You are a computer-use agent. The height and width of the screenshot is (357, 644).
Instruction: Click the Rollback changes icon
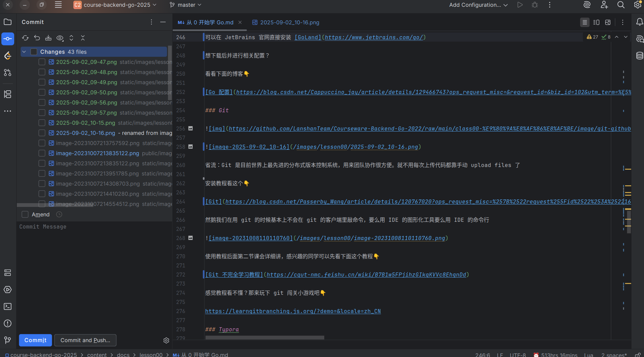(x=37, y=38)
